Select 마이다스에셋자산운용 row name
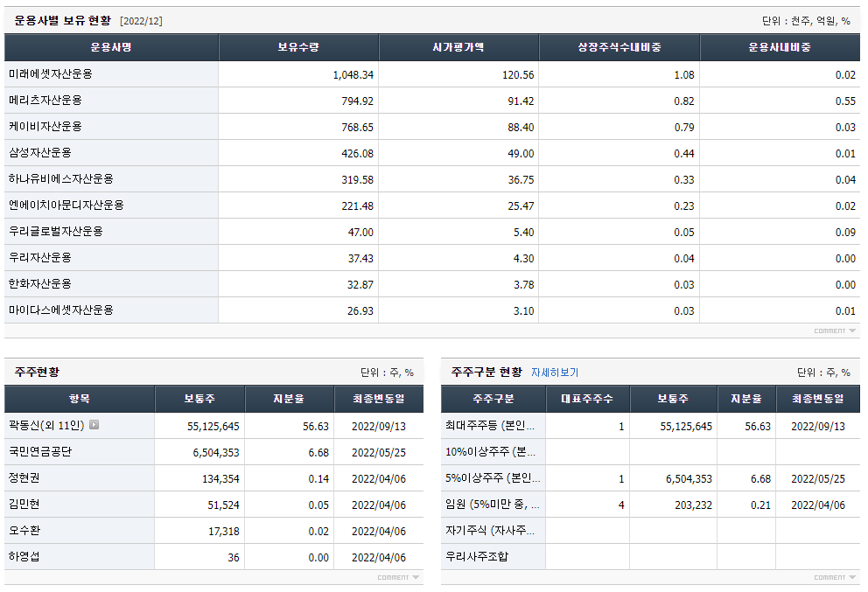This screenshot has width=868, height=592. 61,310
